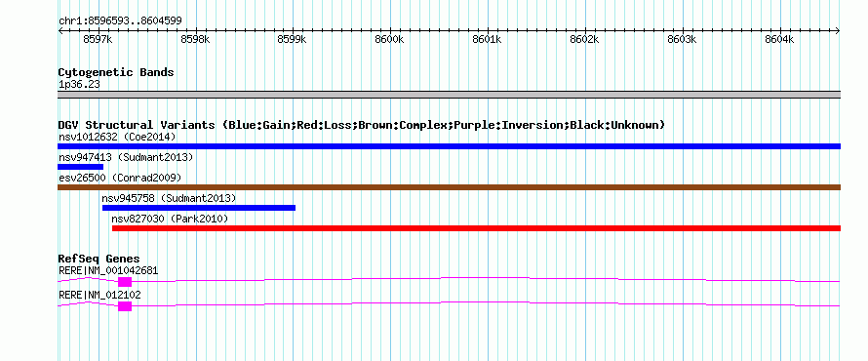Screen dimensions: 868x361
Task: Click the brown esv26500 complex variant bar
Action: click(x=449, y=187)
